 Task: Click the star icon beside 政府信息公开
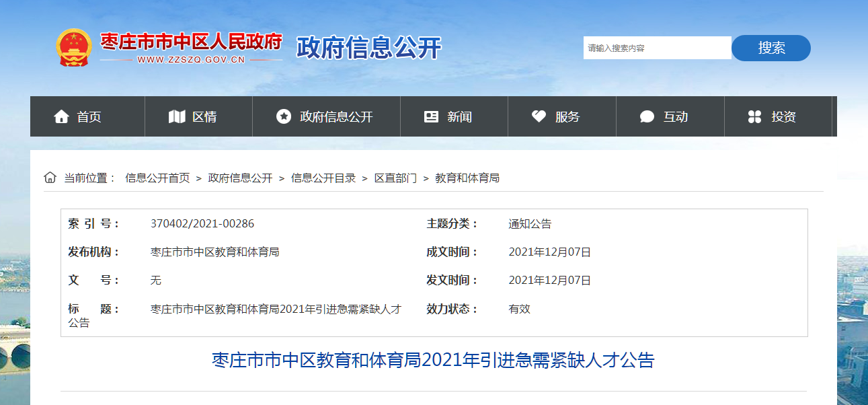pos(284,116)
